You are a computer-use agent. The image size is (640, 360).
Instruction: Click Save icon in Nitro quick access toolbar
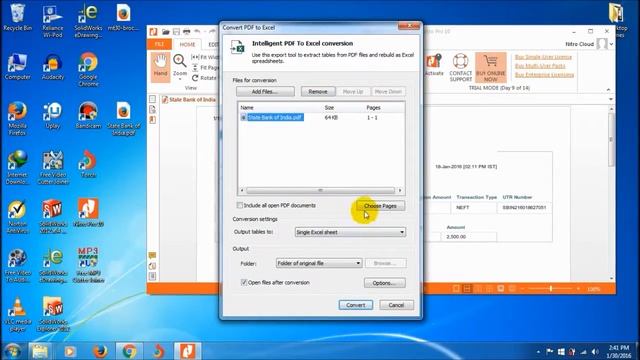pyautogui.click(x=176, y=31)
